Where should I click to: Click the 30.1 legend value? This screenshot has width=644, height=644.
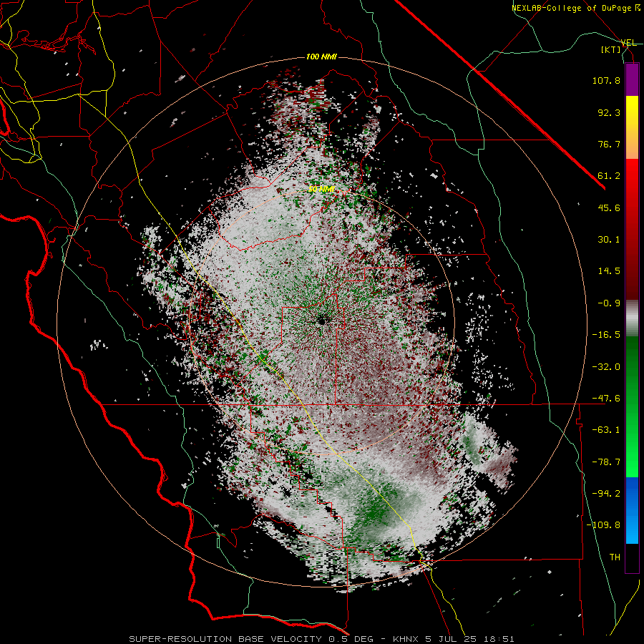click(x=609, y=240)
